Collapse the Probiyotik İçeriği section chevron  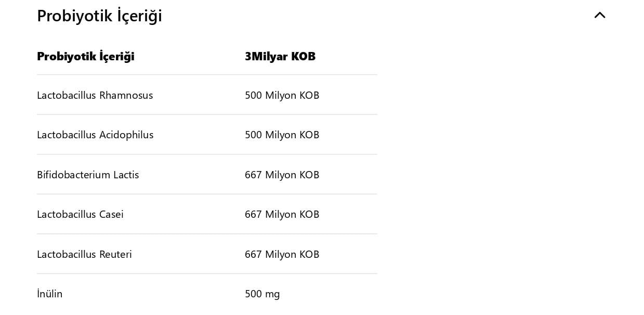click(600, 15)
